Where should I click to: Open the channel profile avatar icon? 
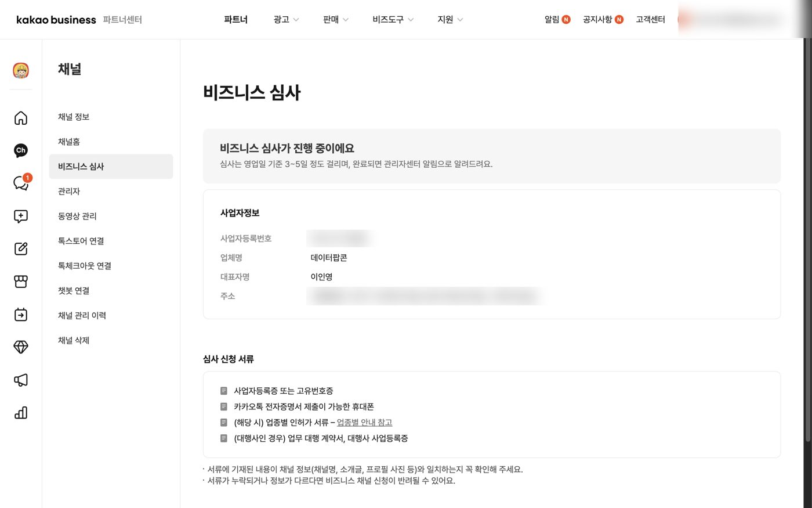(21, 70)
